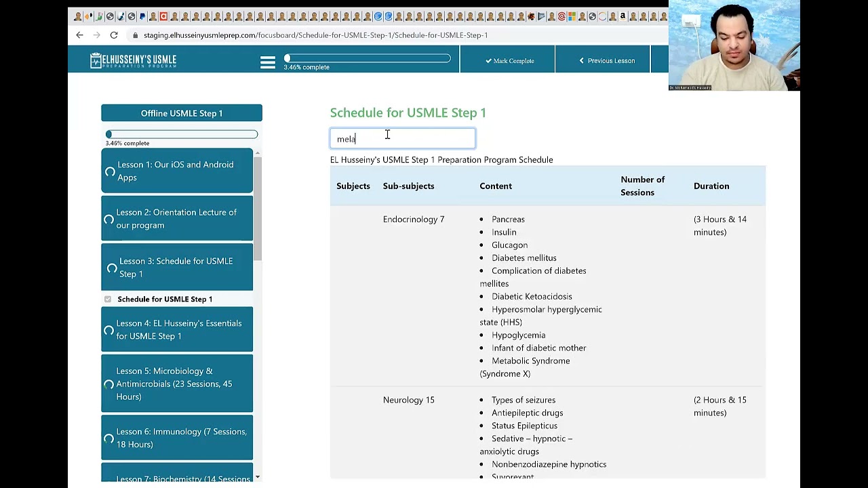Click the header course progress bar
Image resolution: width=868 pixels, height=488 pixels.
(x=368, y=59)
